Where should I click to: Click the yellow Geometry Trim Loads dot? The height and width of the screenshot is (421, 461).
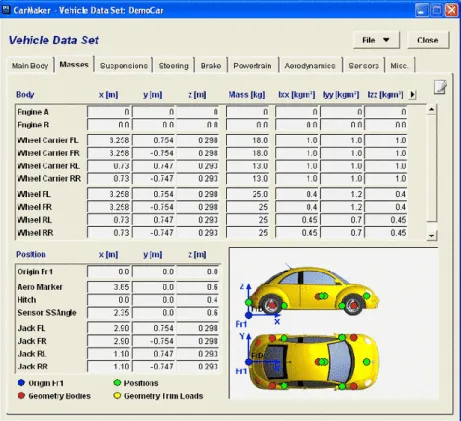(117, 396)
